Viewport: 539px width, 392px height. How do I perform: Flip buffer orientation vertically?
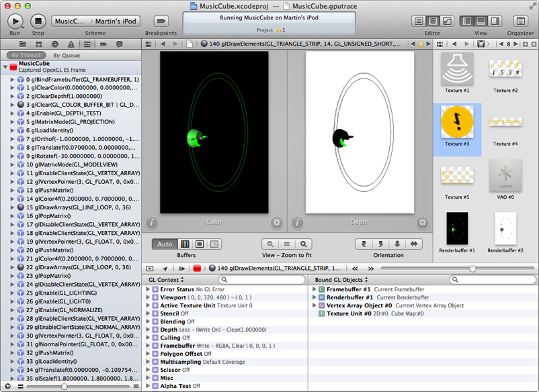coord(397,244)
